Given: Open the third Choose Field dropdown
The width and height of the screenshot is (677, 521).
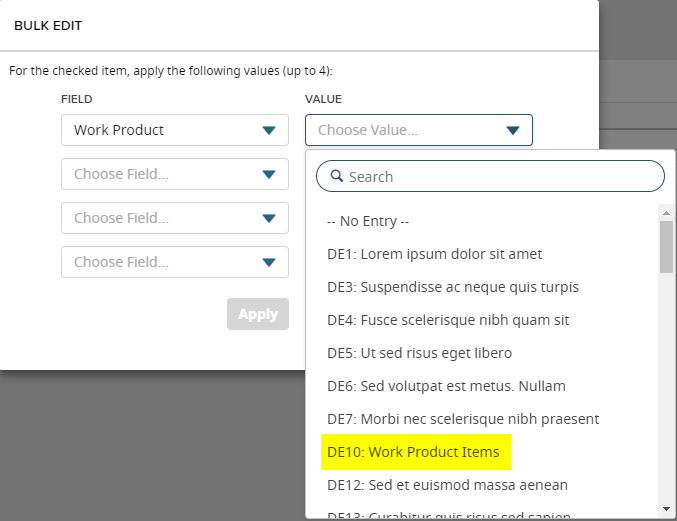Looking at the screenshot, I should click(x=174, y=218).
